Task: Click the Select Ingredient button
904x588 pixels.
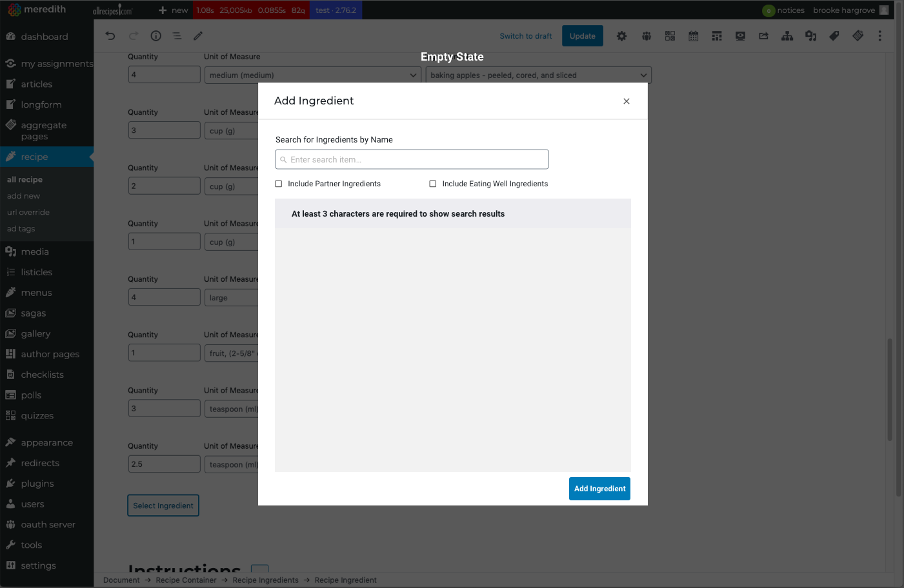Action: pos(163,505)
